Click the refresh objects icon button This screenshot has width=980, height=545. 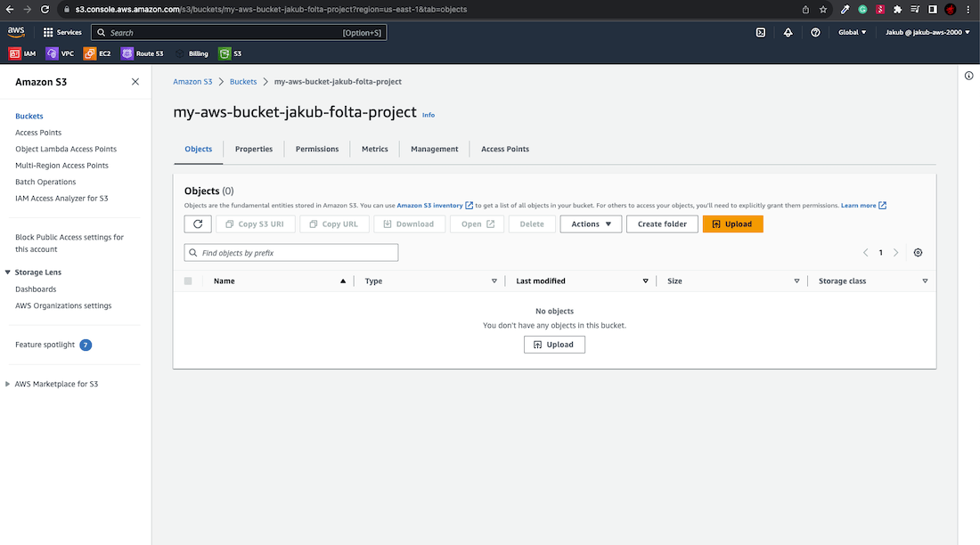click(198, 224)
